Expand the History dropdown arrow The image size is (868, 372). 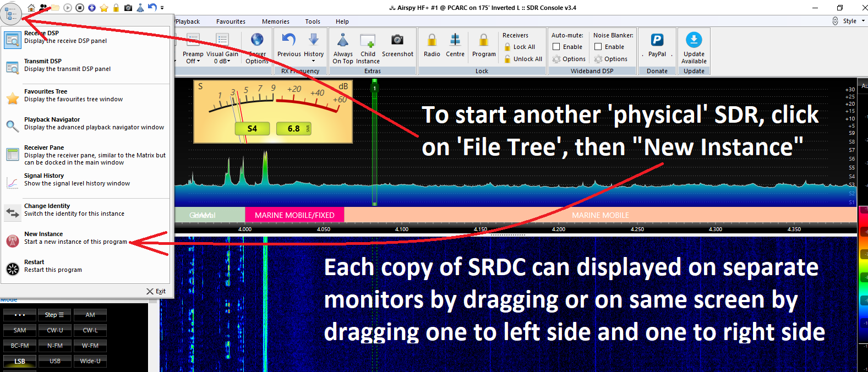[x=314, y=61]
